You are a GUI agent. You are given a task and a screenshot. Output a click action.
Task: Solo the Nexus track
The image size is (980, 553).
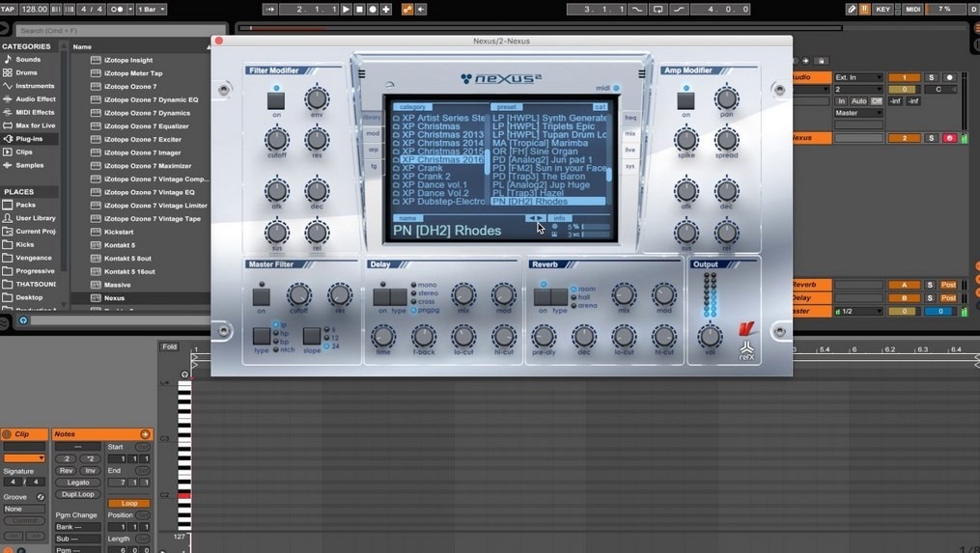[x=932, y=138]
